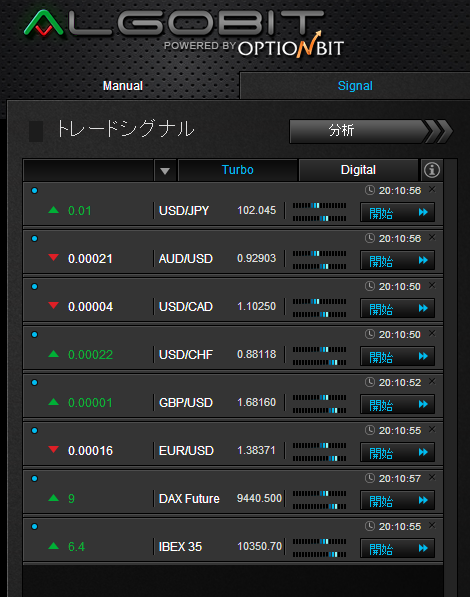Viewport: 470px width, 597px height.
Task: Click the IBEX 35 price 10350.70
Action: (259, 546)
